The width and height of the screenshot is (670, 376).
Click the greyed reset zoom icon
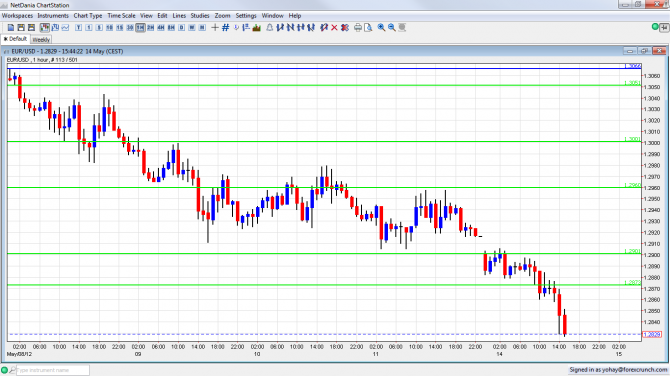coord(402,27)
